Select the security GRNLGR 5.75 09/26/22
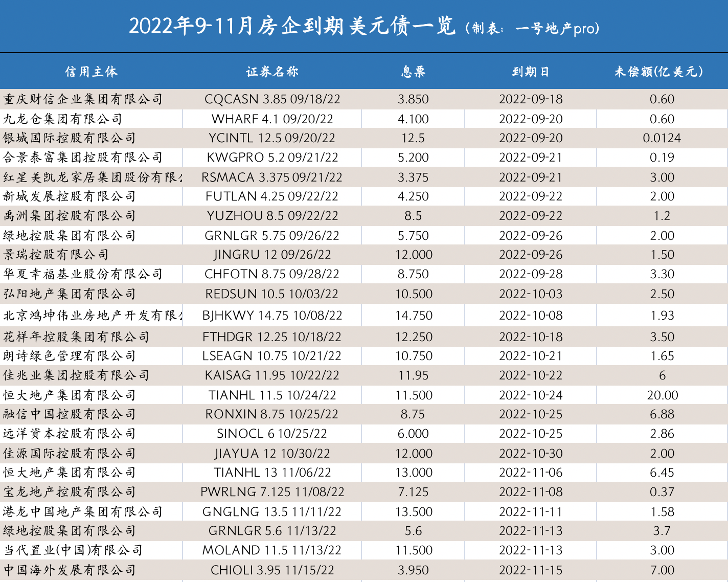This screenshot has height=582, width=728. tap(272, 236)
